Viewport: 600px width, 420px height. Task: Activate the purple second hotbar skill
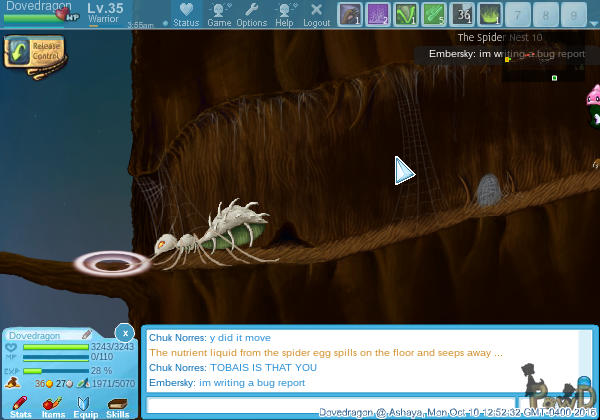click(379, 14)
